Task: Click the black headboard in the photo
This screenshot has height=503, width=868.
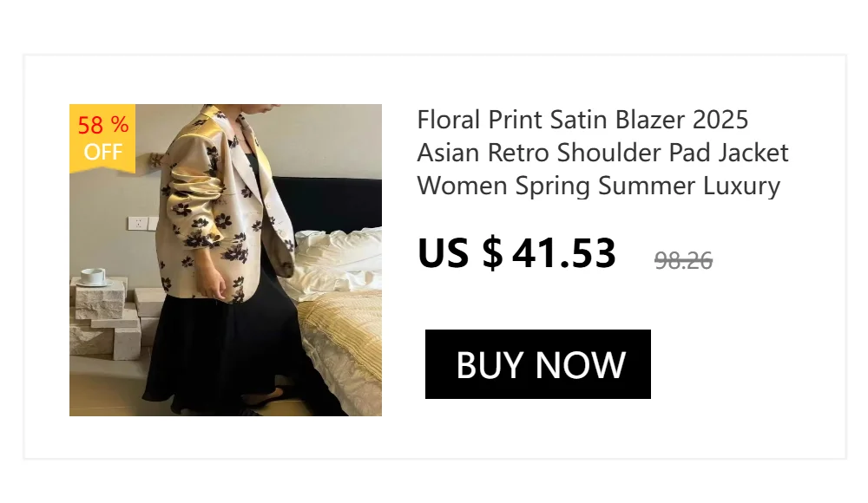Action: (326, 205)
